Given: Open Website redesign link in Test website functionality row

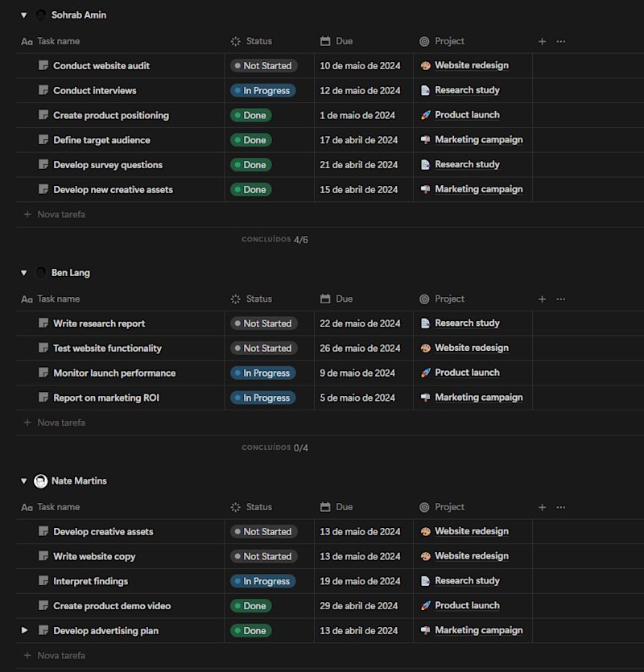Looking at the screenshot, I should pyautogui.click(x=472, y=348).
